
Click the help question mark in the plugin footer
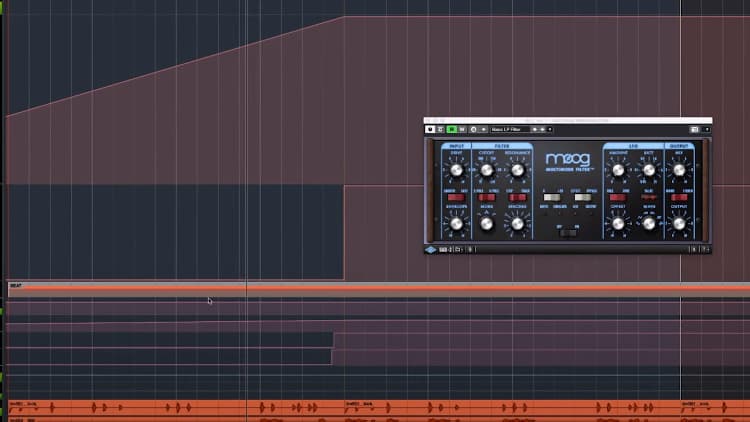706,250
